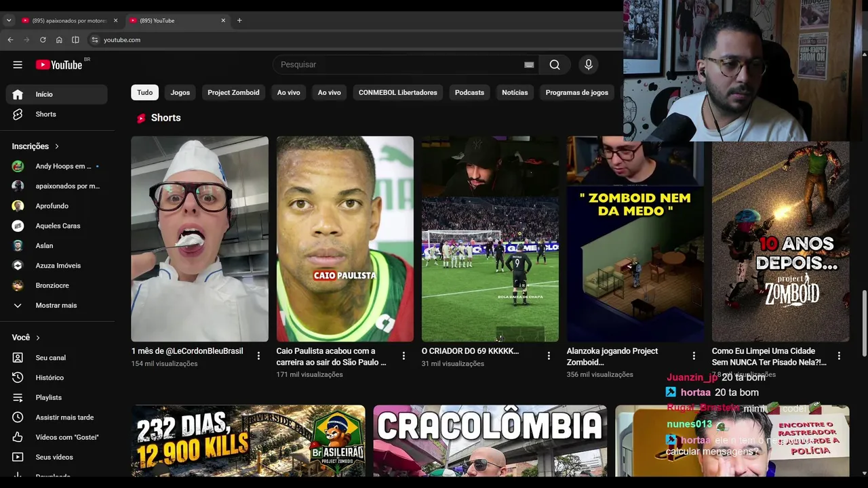
Task: Open more options for LeCordonBleuBrasil Short
Action: point(258,356)
